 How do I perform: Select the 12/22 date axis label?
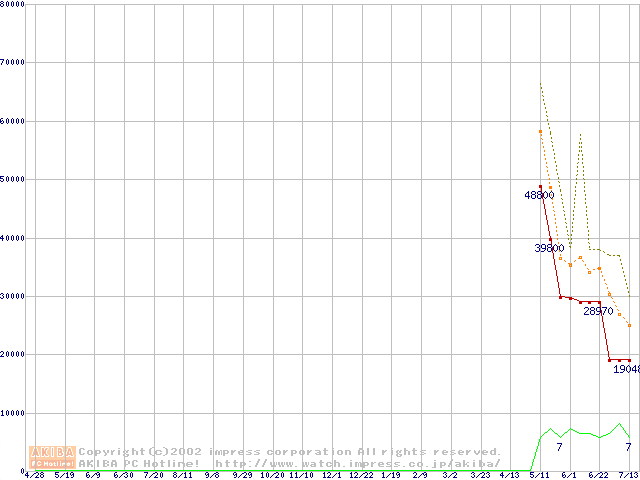[x=361, y=476]
